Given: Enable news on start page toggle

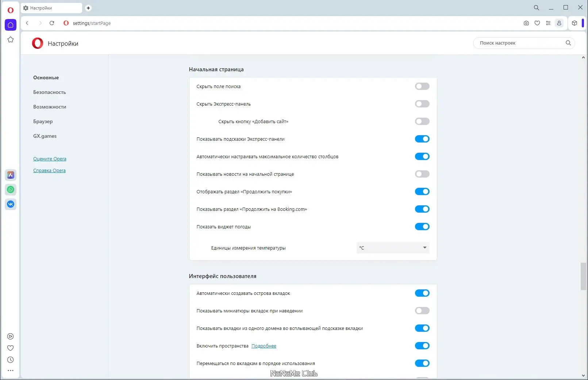Looking at the screenshot, I should coord(422,174).
